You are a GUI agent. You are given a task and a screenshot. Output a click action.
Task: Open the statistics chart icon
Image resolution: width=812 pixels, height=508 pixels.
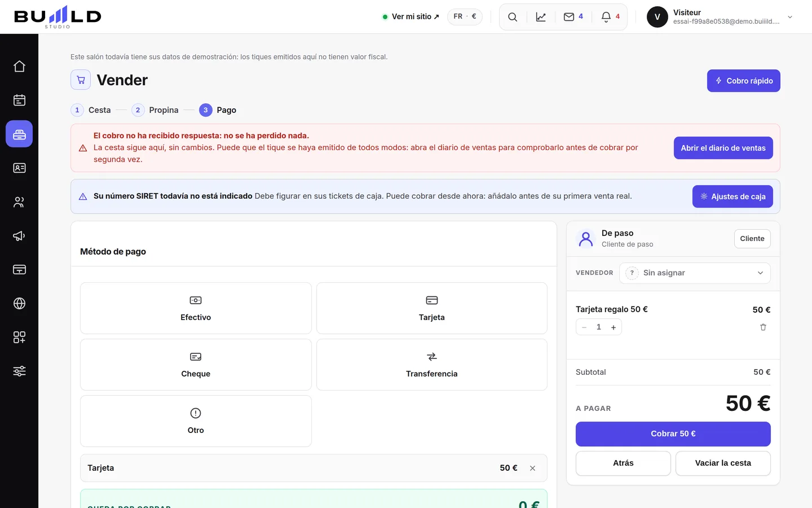pyautogui.click(x=541, y=17)
